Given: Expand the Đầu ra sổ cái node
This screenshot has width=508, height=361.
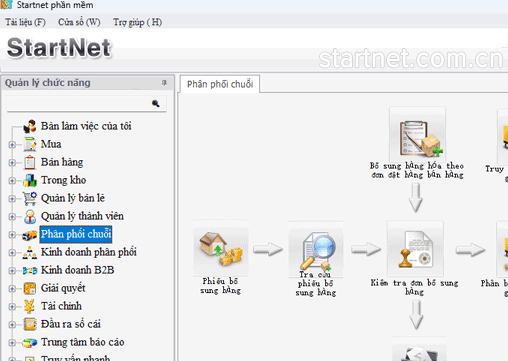Looking at the screenshot, I should (12, 325).
